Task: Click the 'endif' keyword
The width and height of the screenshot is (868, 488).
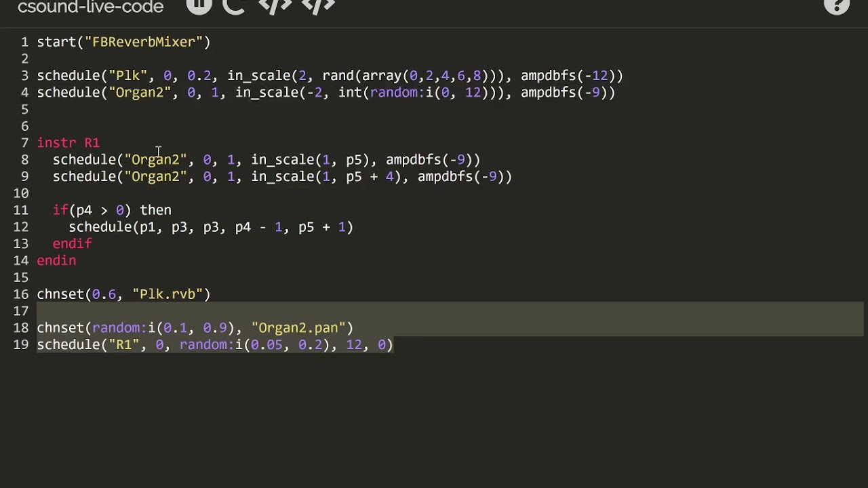Action: pyautogui.click(x=73, y=244)
